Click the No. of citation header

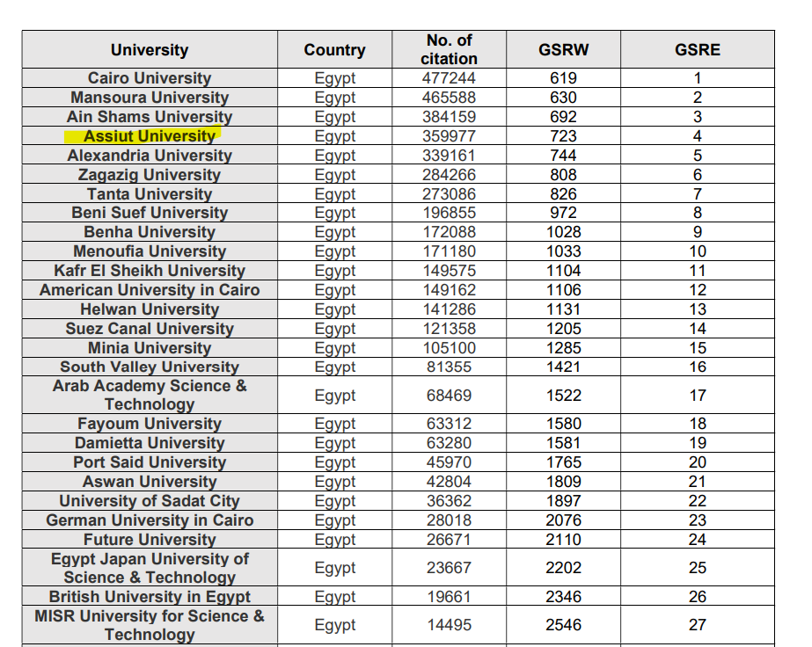tap(449, 50)
